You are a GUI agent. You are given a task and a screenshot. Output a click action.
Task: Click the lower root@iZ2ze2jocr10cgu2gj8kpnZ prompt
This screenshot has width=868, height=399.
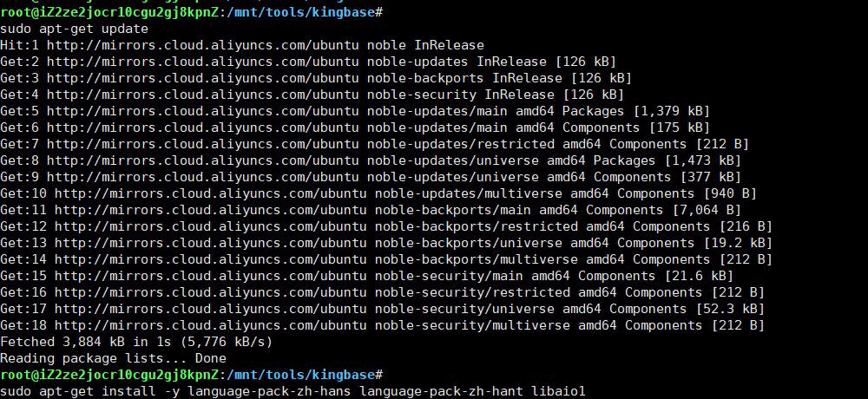click(109, 375)
